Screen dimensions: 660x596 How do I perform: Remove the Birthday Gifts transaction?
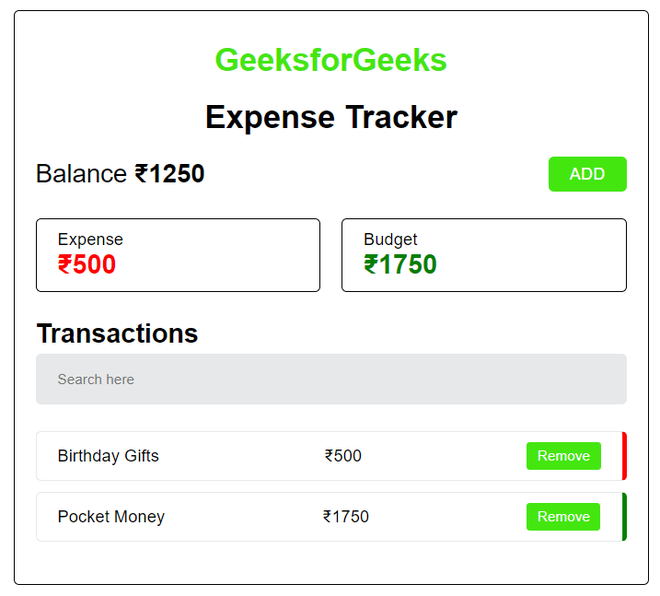(563, 456)
